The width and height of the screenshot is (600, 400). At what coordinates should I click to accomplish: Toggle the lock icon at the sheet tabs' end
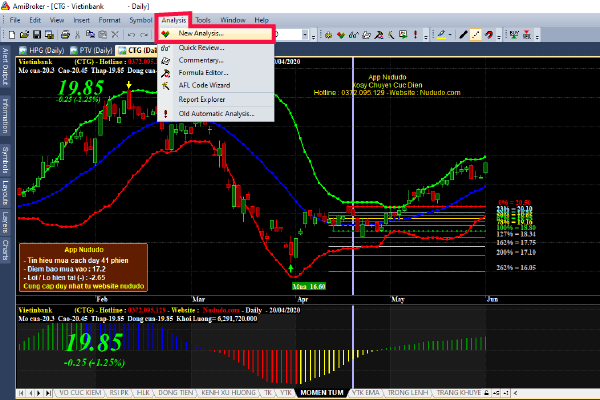(486, 393)
